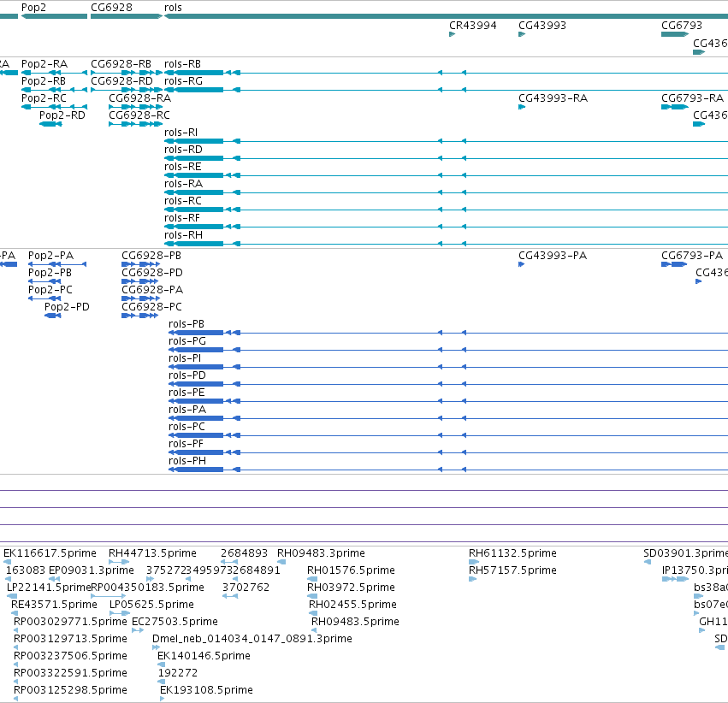Select the rols-PI protein label

(185, 358)
